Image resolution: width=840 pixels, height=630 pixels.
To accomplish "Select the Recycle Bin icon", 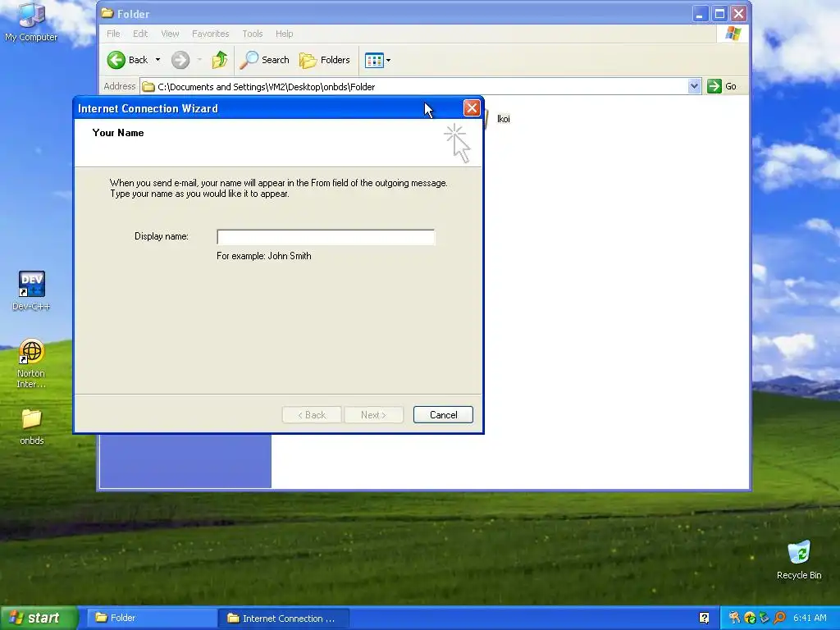I will click(799, 559).
